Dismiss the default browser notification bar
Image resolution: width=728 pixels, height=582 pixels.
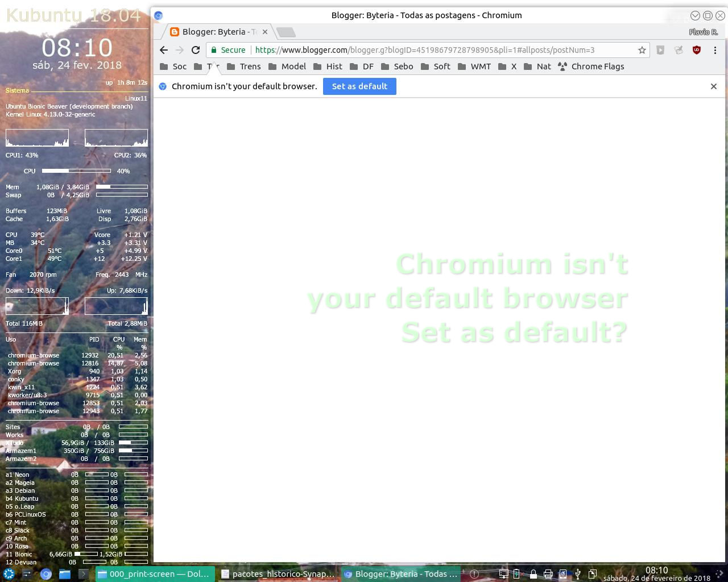(714, 86)
